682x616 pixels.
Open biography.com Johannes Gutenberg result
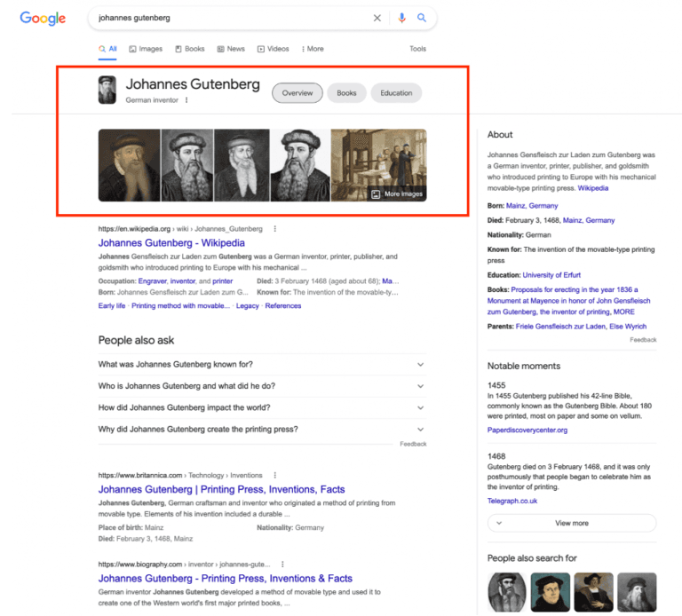(226, 578)
